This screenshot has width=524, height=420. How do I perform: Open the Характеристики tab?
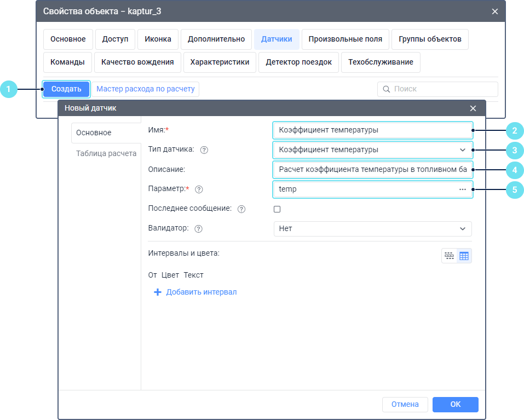point(220,62)
